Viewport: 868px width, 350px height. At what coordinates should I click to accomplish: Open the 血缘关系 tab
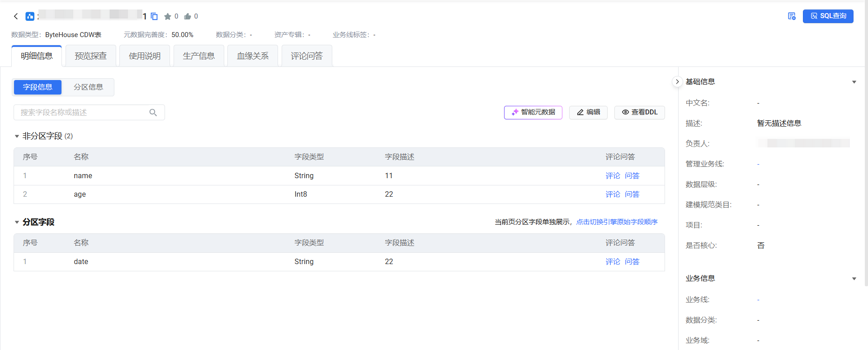252,56
